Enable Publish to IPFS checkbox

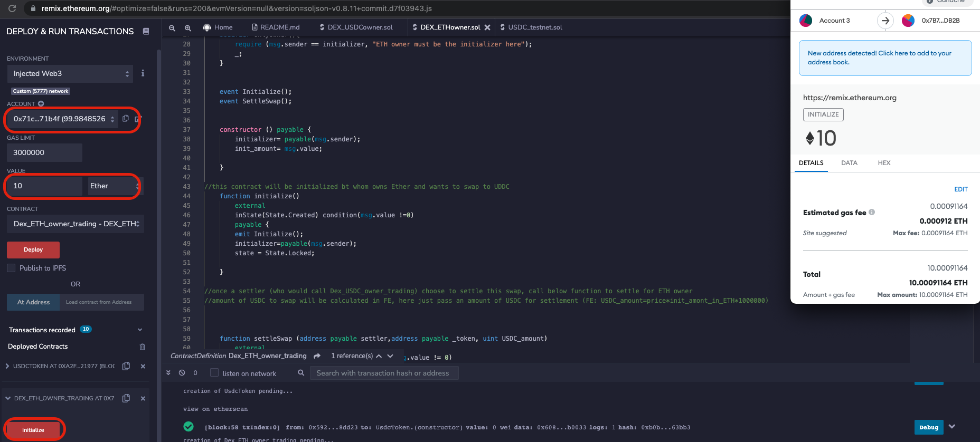(x=11, y=268)
